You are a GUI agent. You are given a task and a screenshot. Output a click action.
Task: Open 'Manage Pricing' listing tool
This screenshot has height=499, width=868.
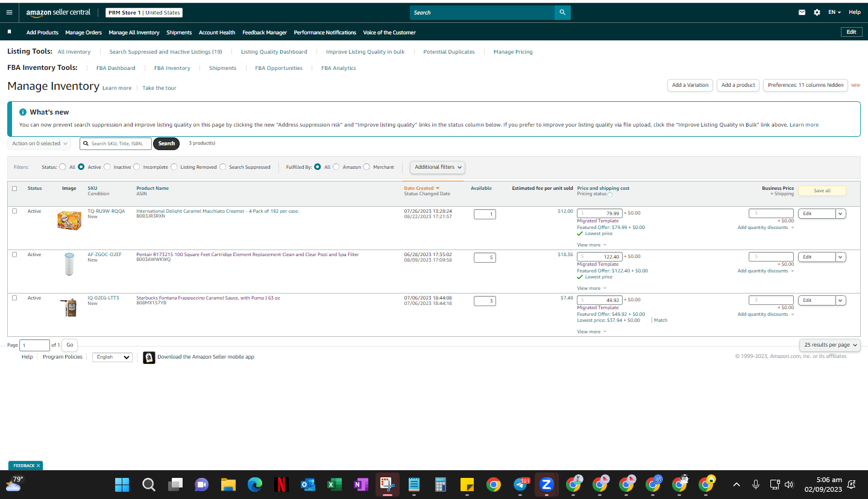click(x=513, y=52)
